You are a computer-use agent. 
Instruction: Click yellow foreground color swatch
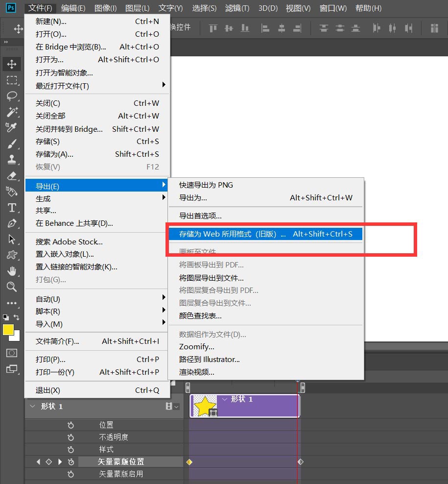(8, 330)
